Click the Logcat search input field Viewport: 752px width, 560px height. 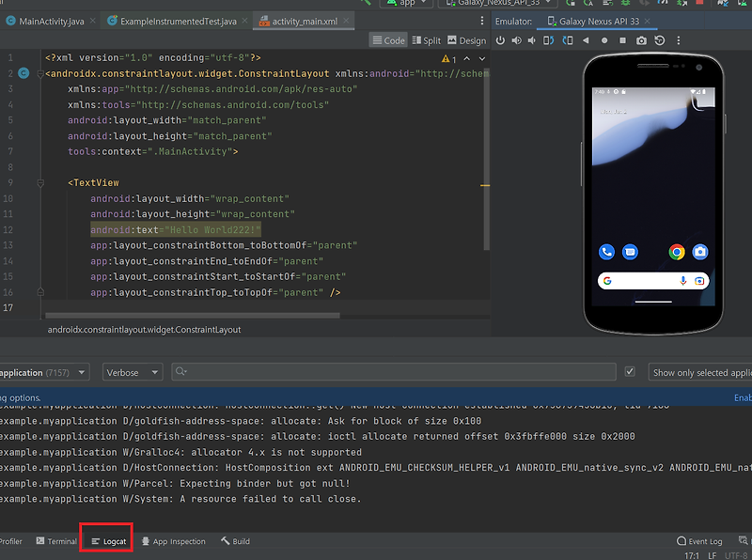394,372
